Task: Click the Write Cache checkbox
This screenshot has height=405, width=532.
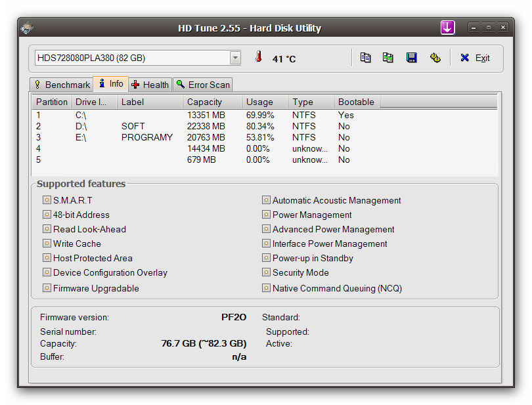Action: tap(47, 244)
